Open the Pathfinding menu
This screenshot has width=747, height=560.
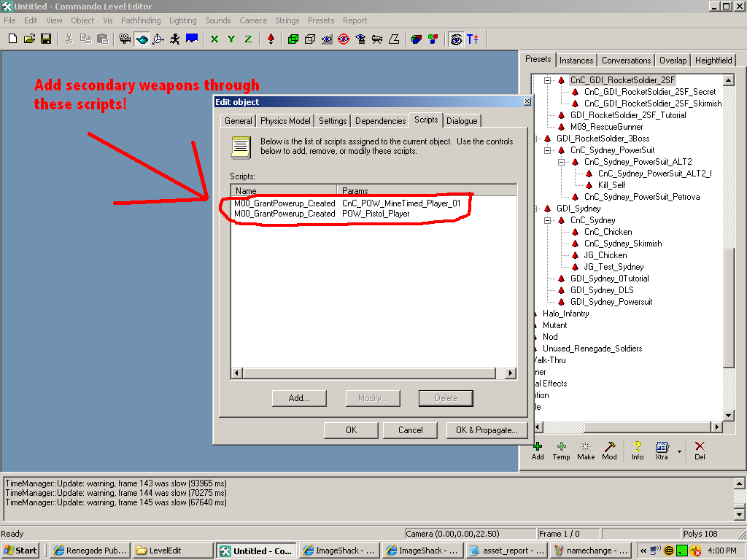pyautogui.click(x=142, y=20)
